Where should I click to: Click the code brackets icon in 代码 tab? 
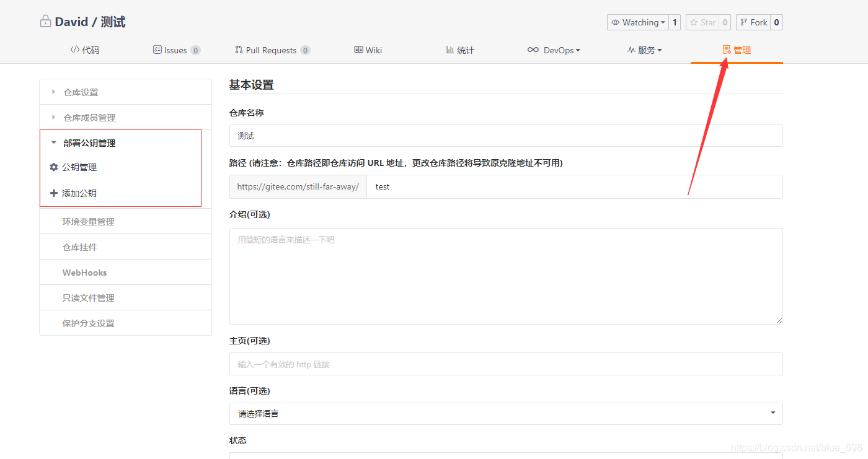pyautogui.click(x=74, y=50)
